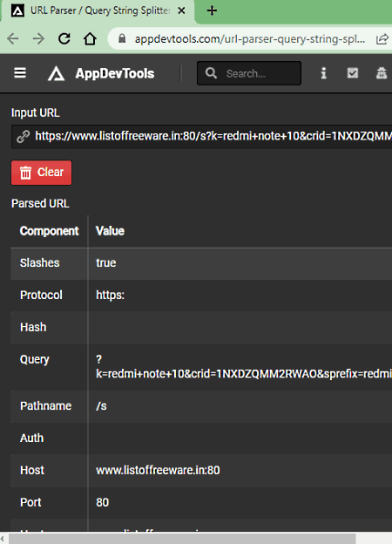Image resolution: width=392 pixels, height=544 pixels.
Task: Select the Port row label
Action: pos(30,502)
